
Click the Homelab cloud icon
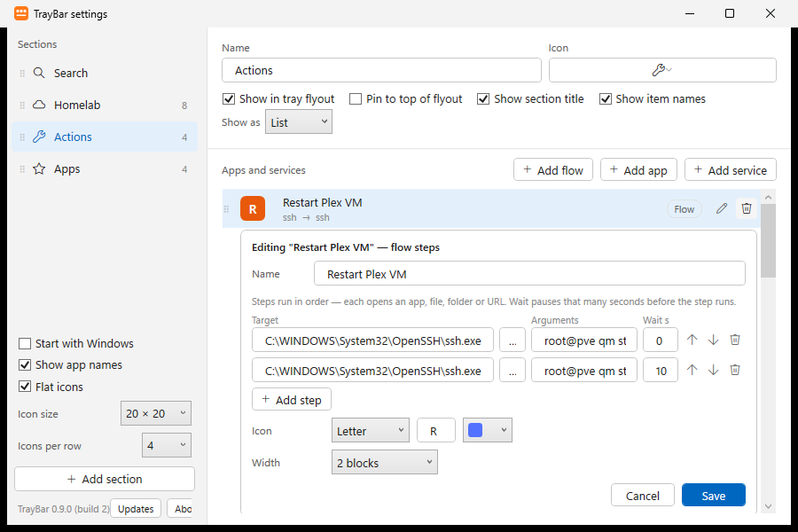click(x=39, y=105)
